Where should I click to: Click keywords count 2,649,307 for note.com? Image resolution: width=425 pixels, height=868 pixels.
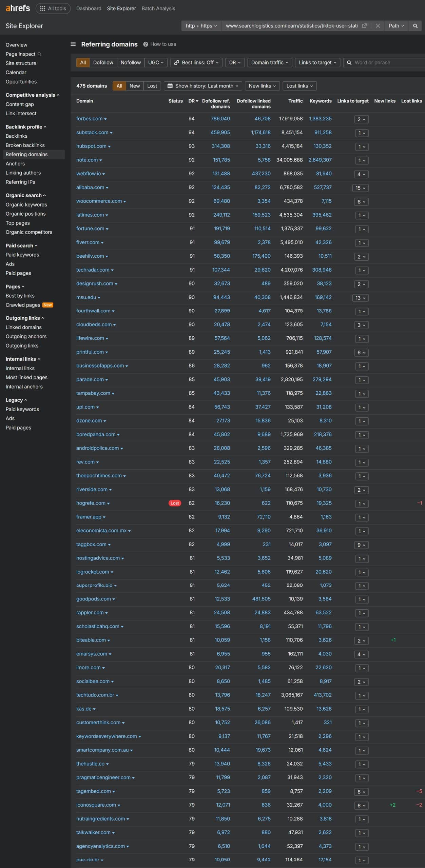coord(320,160)
